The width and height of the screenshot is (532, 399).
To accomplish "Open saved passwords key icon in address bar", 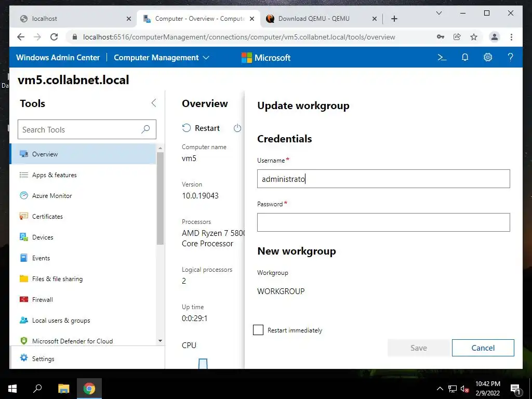I will [441, 37].
